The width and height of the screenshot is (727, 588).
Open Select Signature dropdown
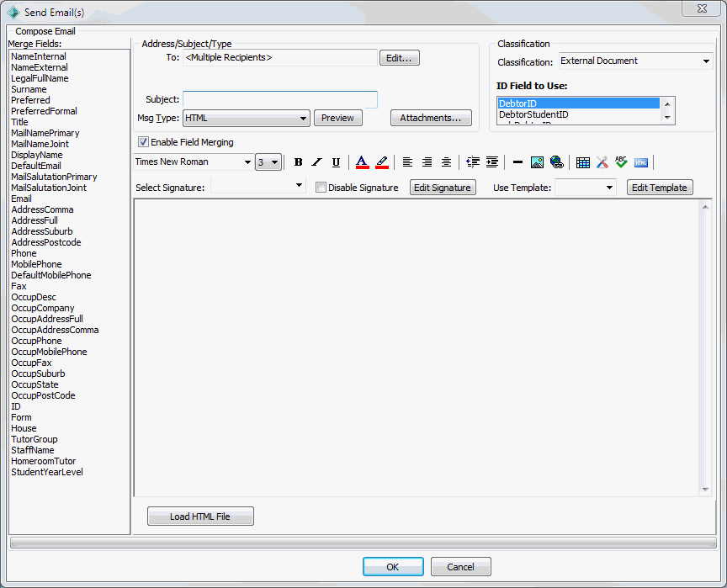point(258,186)
